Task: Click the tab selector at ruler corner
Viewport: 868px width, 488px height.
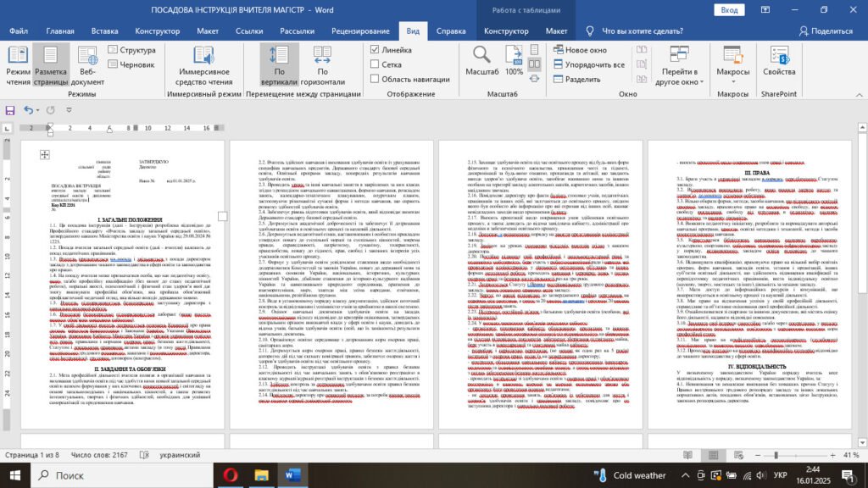Action: pos(7,128)
